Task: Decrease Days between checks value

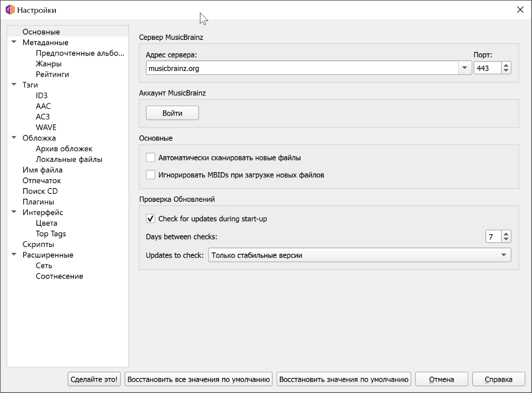Action: pos(506,240)
